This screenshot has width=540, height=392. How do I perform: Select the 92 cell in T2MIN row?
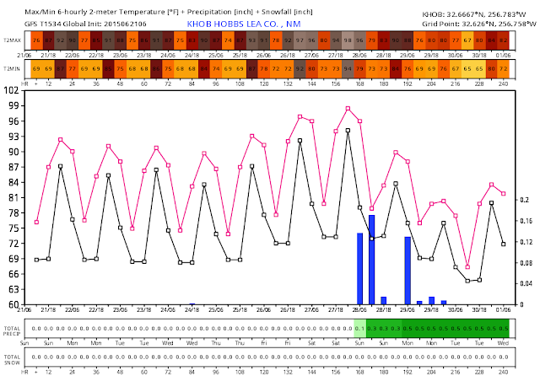(x=300, y=69)
